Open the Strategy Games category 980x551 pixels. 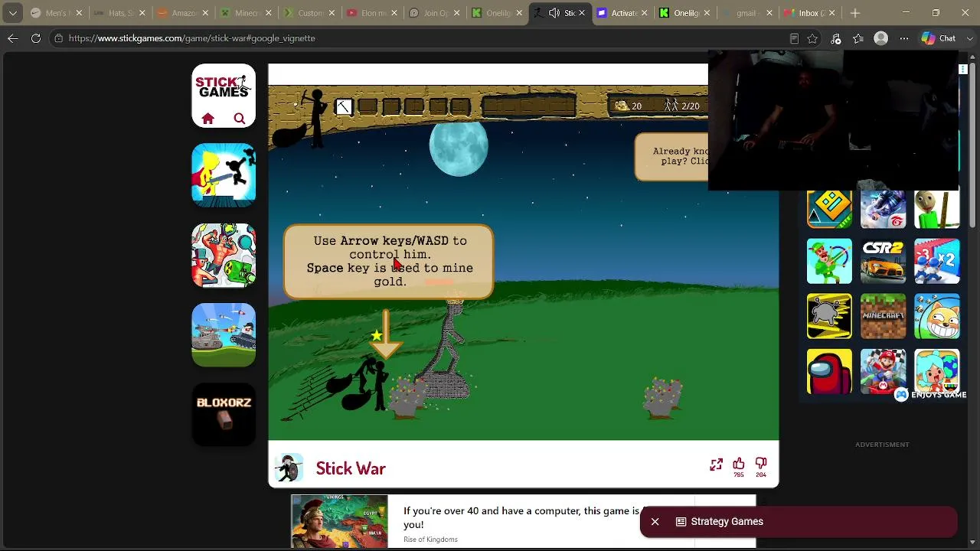click(x=720, y=522)
